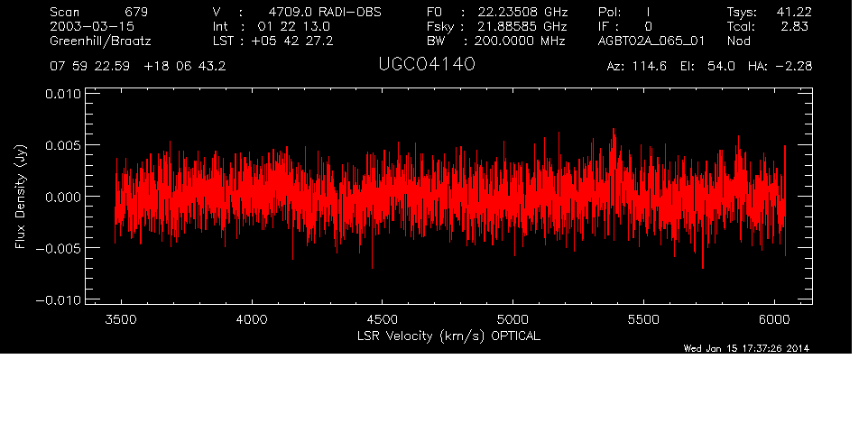Click the IF value 0
This screenshot has width=868, height=442.
(x=648, y=26)
